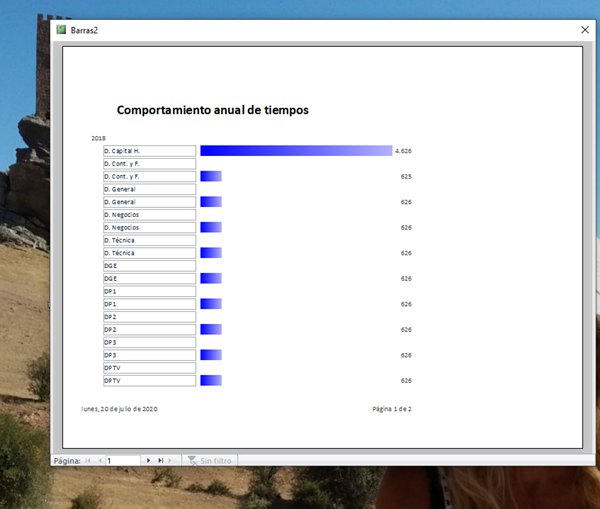Viewport: 600px width, 509px height.
Task: Select the D. Capital H. label
Action: [150, 151]
